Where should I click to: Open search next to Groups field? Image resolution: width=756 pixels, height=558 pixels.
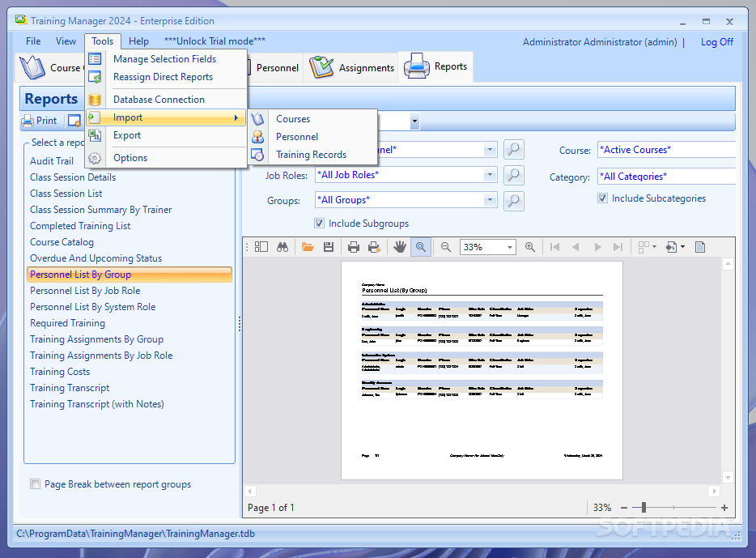(x=514, y=200)
